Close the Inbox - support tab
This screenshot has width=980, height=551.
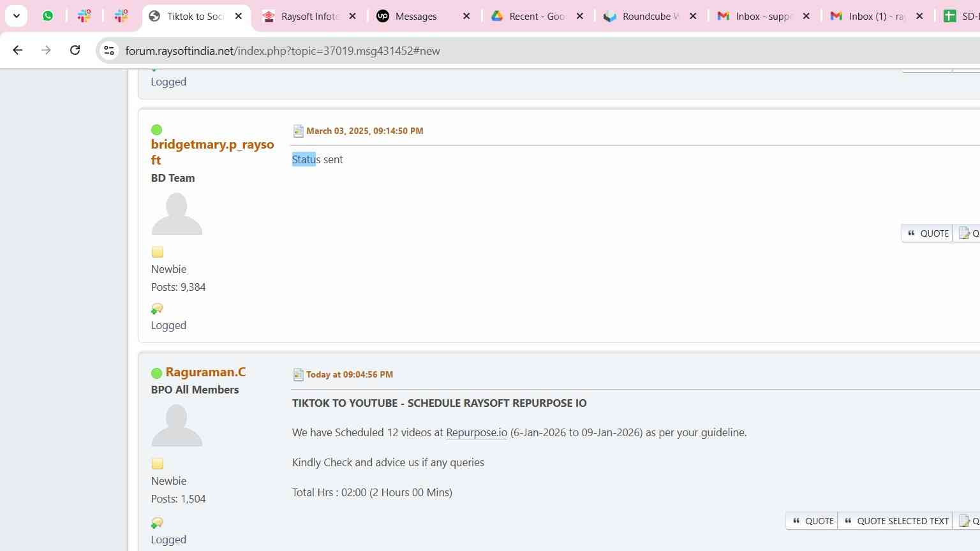coord(806,16)
